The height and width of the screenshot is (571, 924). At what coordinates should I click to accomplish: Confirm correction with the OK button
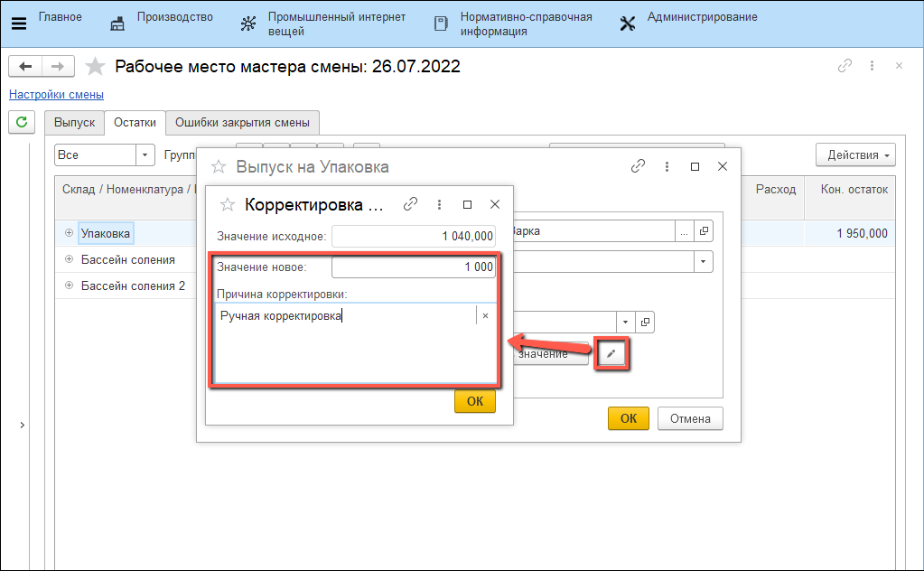pyautogui.click(x=474, y=401)
